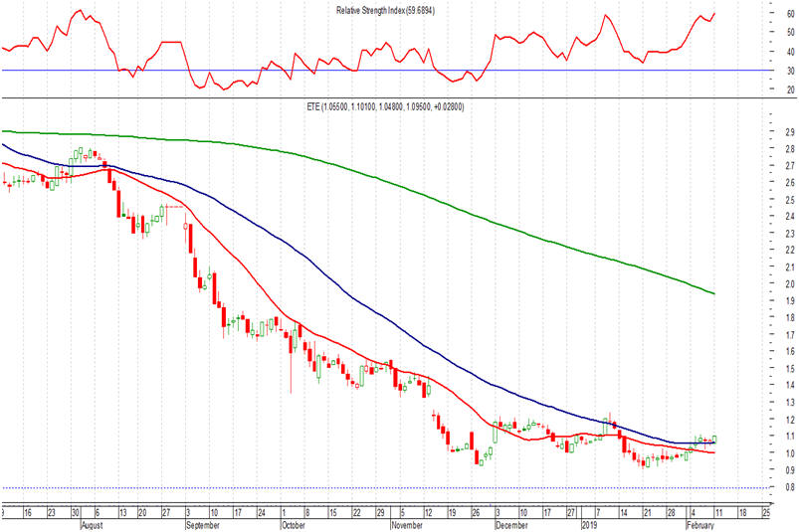
Task: Click the 1.1 price axis label
Action: point(789,436)
